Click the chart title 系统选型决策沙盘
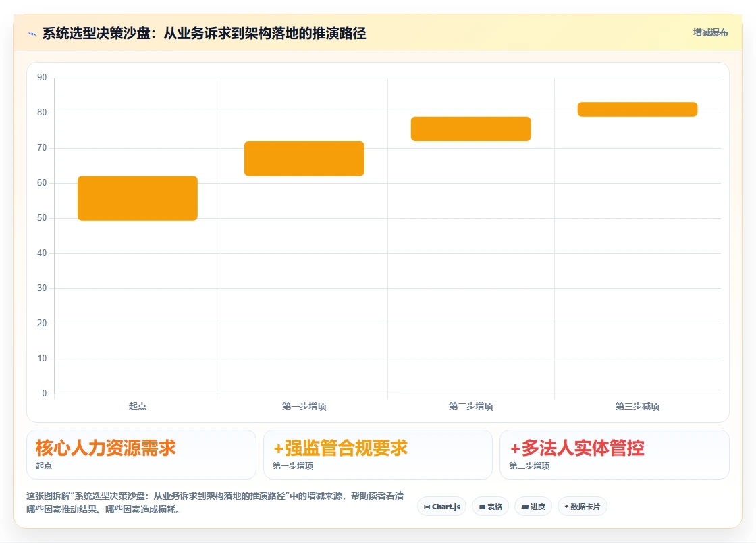The height and width of the screenshot is (543, 756). pyautogui.click(x=204, y=34)
